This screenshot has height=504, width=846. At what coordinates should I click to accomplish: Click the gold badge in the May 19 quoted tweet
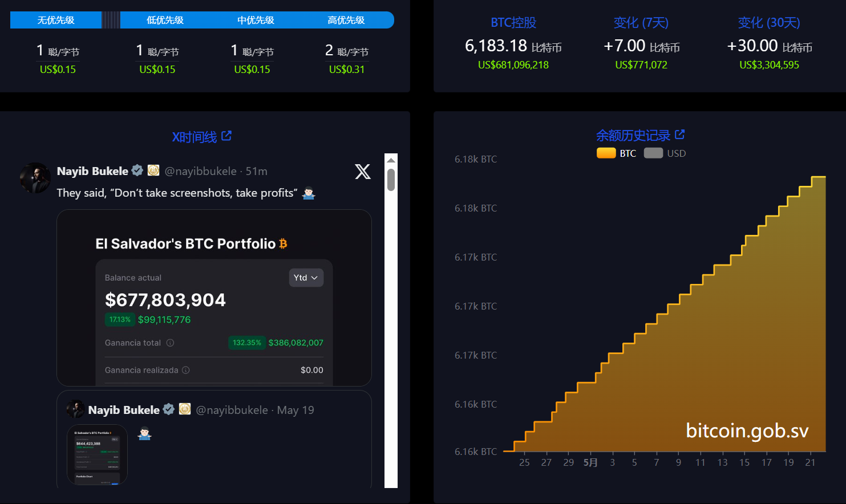(185, 409)
